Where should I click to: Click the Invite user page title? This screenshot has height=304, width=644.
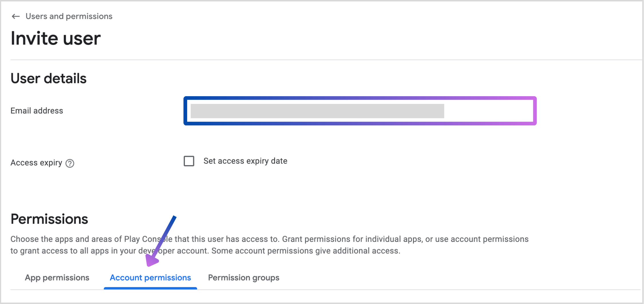(56, 39)
